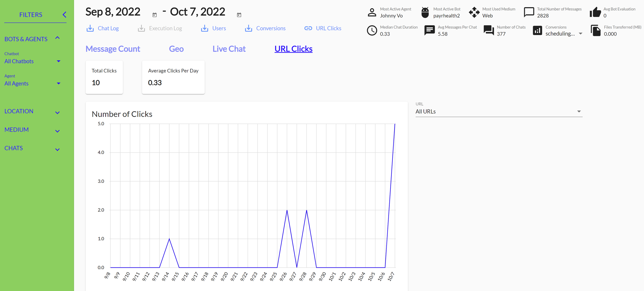Click the Conversions download icon
Viewport: 644px width, 291px height.
248,28
